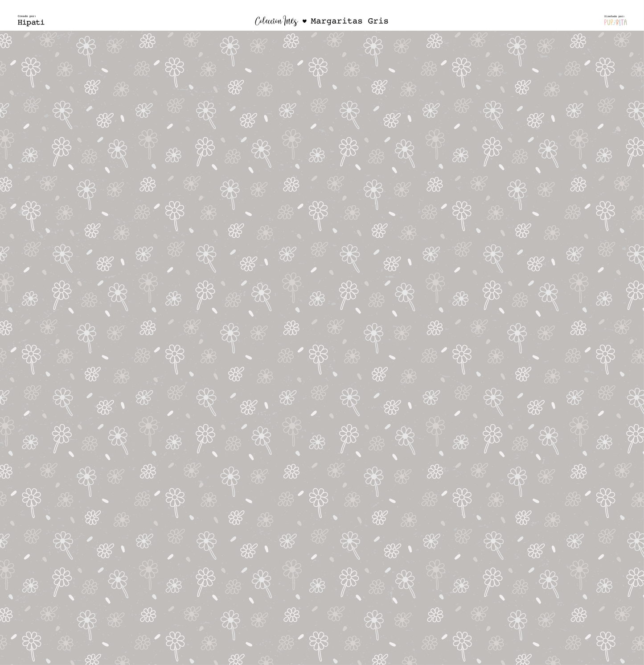644x665 pixels.
Task: Click the stemmed daisy directly below Hipati
Action: (31, 68)
